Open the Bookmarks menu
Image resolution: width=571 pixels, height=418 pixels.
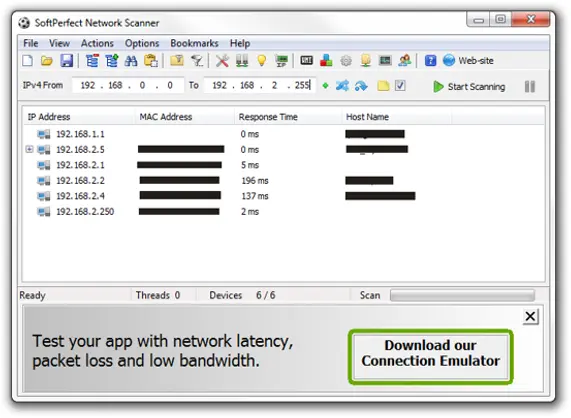click(194, 43)
